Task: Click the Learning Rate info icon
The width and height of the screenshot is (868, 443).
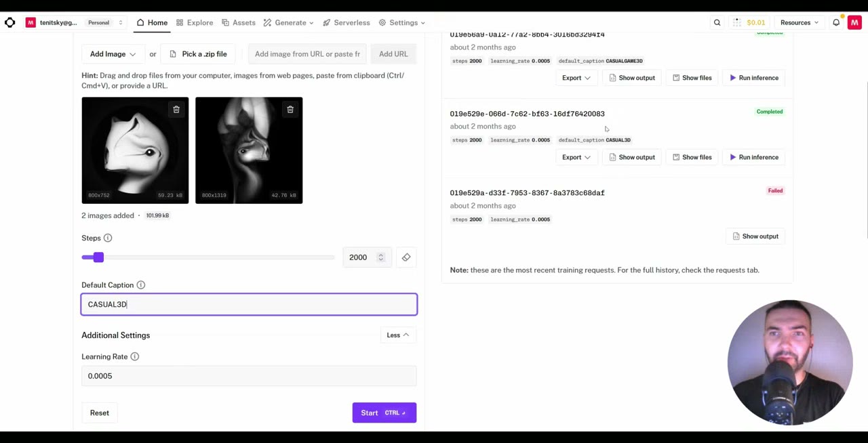Action: tap(135, 356)
